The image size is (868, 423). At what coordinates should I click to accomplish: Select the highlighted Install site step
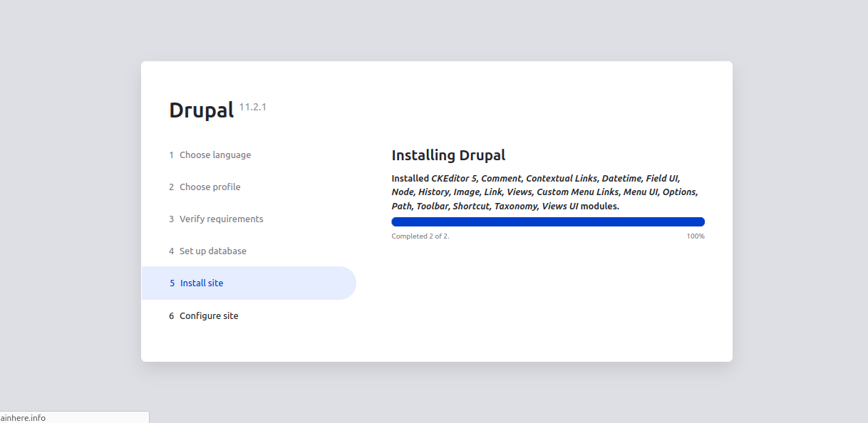(249, 283)
